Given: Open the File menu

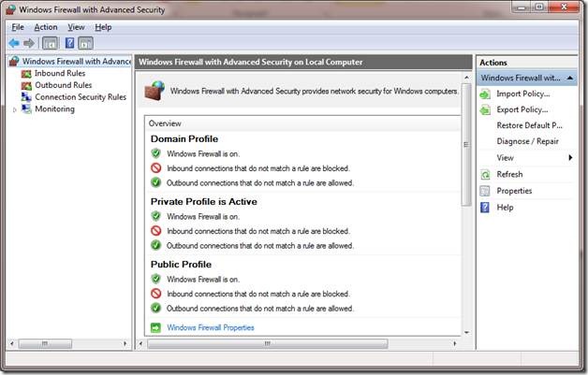Looking at the screenshot, I should coord(18,27).
